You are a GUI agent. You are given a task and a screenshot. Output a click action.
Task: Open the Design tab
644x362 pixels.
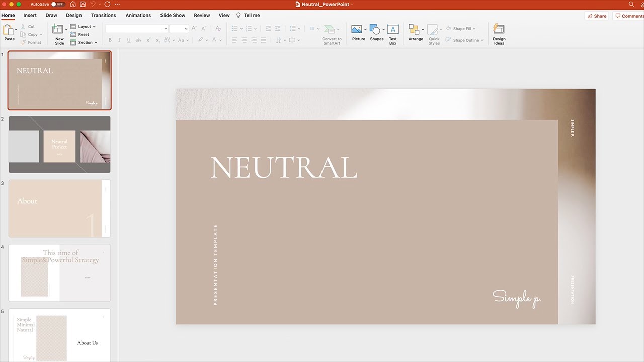pyautogui.click(x=73, y=15)
